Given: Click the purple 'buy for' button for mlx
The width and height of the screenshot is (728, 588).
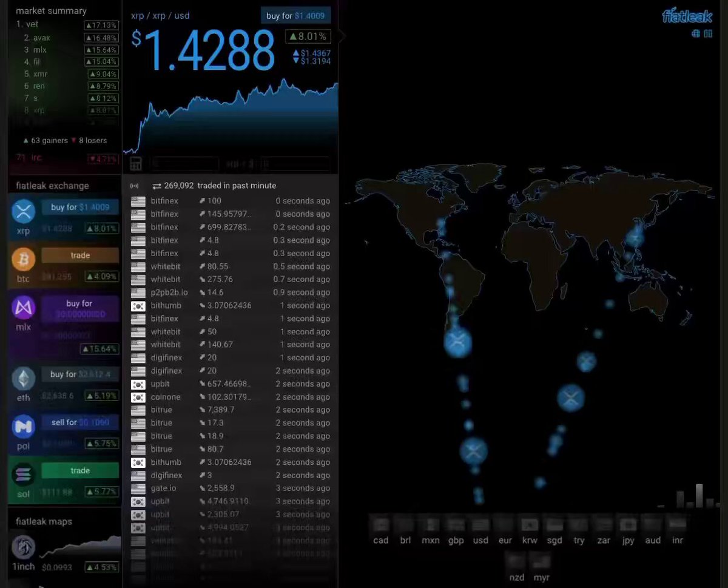Looking at the screenshot, I should coord(79,308).
